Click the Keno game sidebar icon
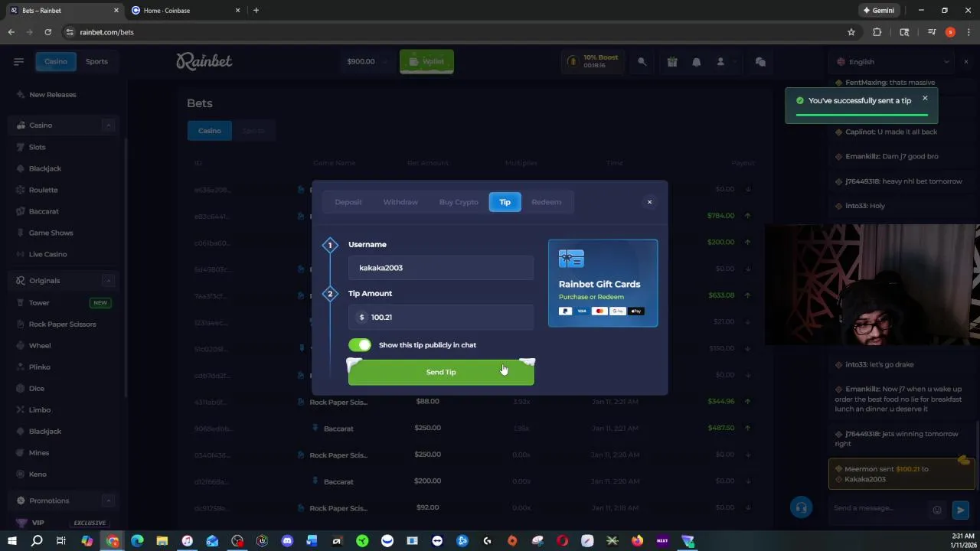The width and height of the screenshot is (980, 551). click(x=21, y=474)
